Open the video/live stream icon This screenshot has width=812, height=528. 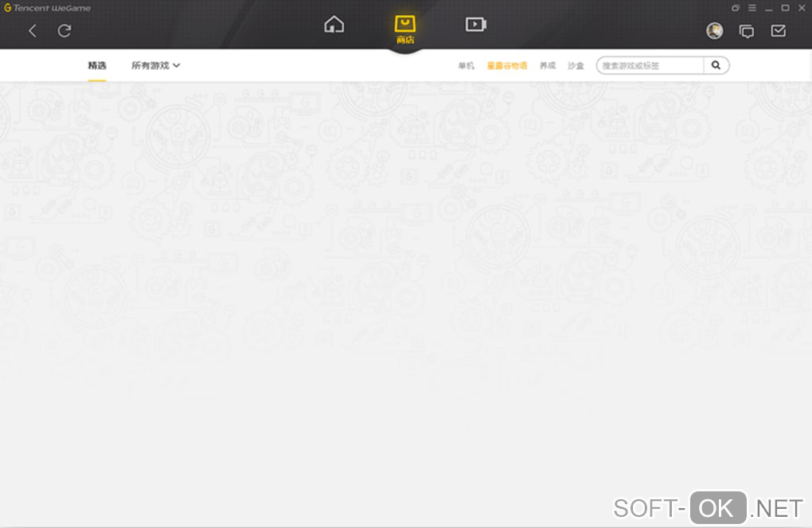point(476,25)
